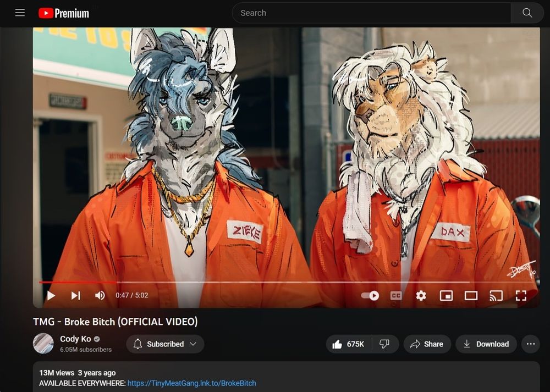Mute the video volume

click(100, 295)
